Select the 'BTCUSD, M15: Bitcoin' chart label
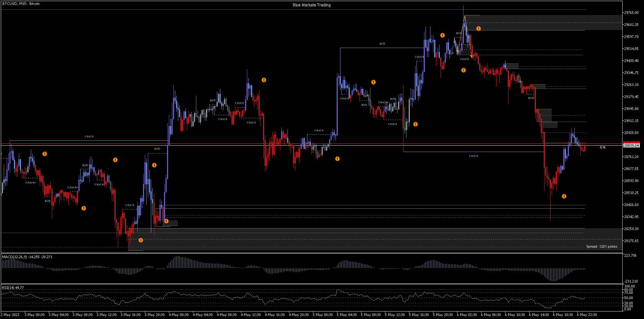 [21, 4]
